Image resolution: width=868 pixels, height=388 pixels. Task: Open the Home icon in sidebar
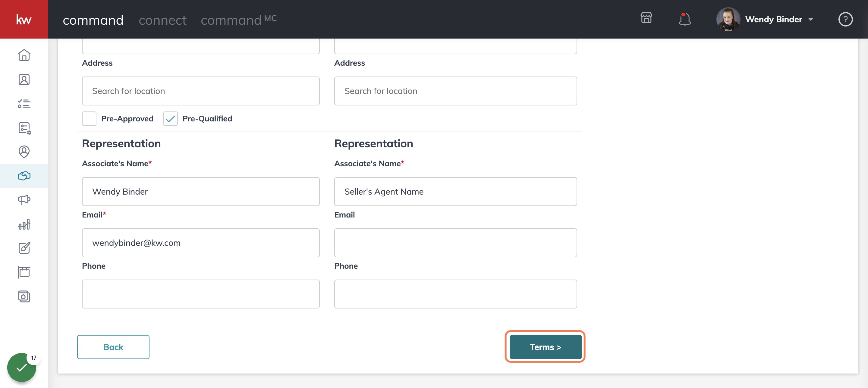(x=24, y=55)
